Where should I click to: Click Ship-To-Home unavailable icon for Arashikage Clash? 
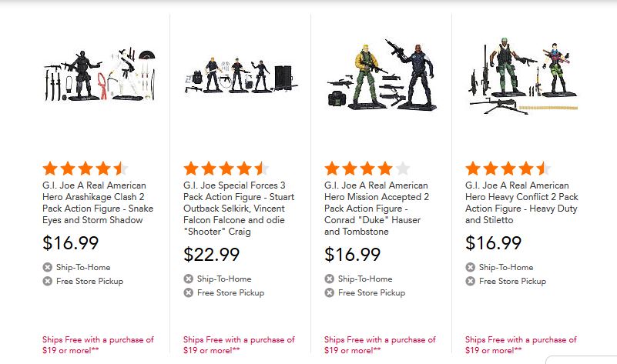pyautogui.click(x=48, y=267)
